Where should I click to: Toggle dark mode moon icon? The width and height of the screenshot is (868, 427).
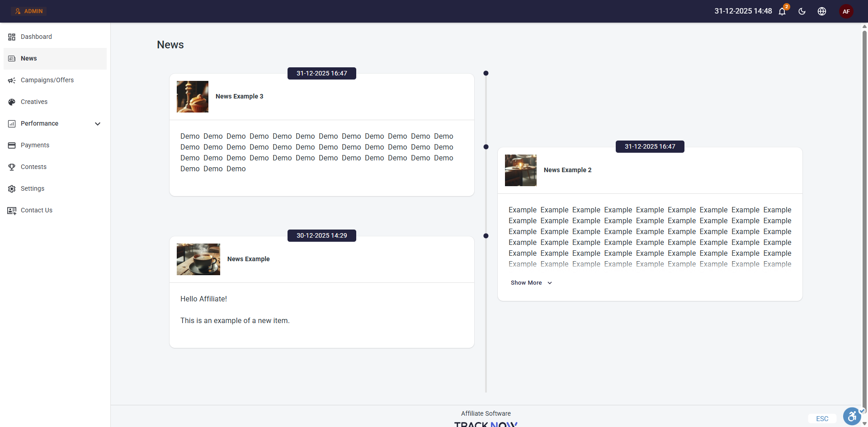(x=802, y=11)
